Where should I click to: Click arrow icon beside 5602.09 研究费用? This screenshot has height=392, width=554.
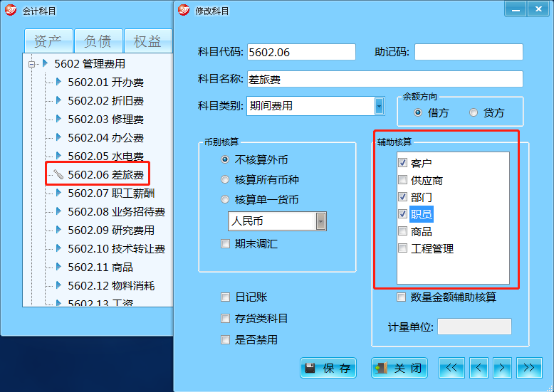[58, 230]
